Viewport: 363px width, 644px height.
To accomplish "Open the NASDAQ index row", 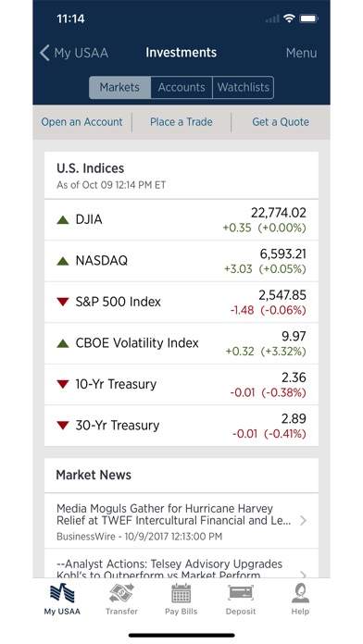I will click(181, 261).
